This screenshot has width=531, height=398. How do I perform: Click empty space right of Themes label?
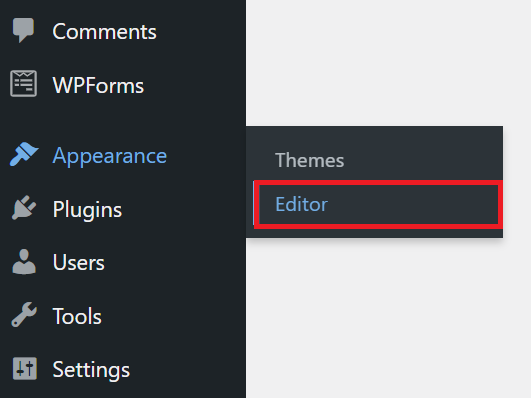pyautogui.click(x=423, y=160)
